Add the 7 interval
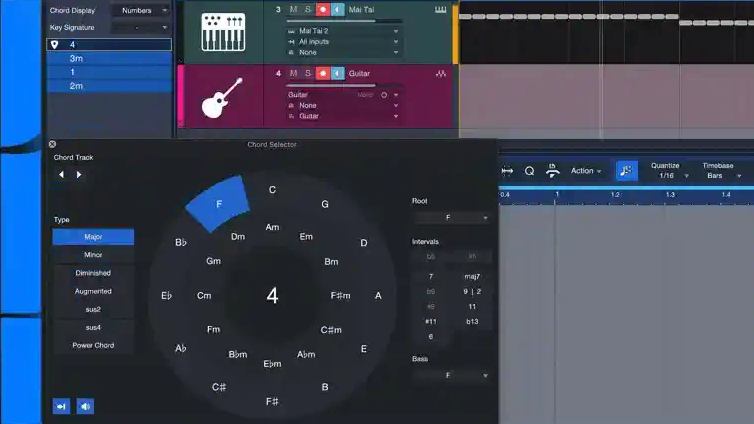The height and width of the screenshot is (424, 754). (431, 276)
